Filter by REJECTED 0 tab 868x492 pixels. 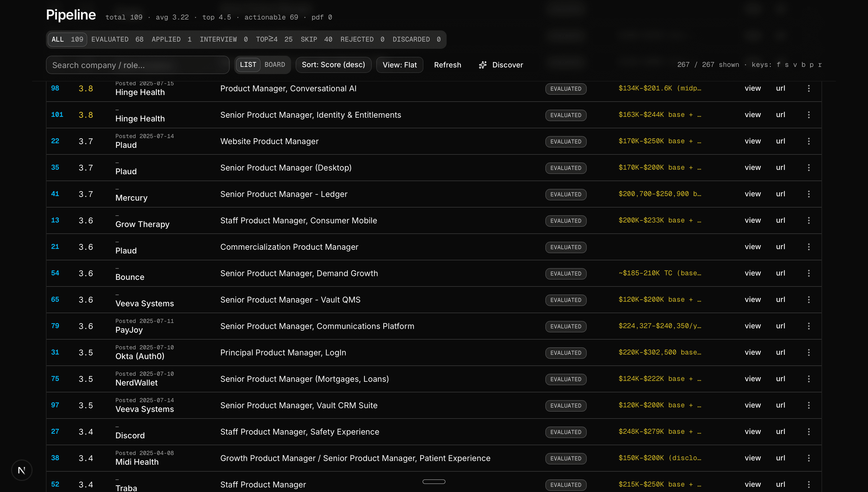[x=362, y=39]
